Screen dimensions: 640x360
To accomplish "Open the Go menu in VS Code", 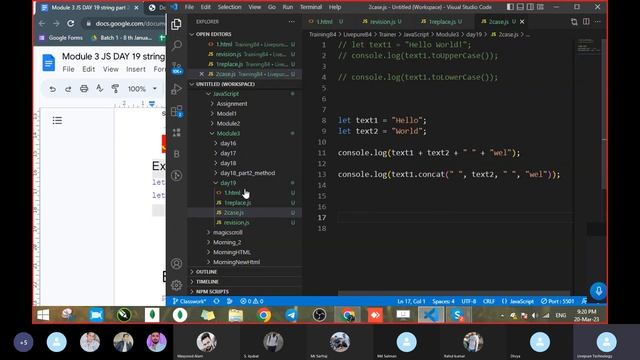I will coord(272,7).
